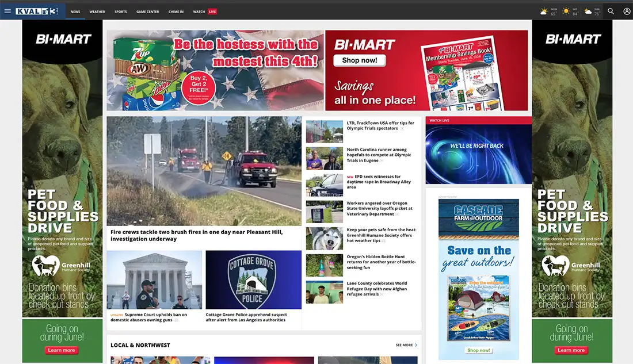Click Sunday's cloudy forecast icon
The height and width of the screenshot is (364, 633).
[x=588, y=12]
